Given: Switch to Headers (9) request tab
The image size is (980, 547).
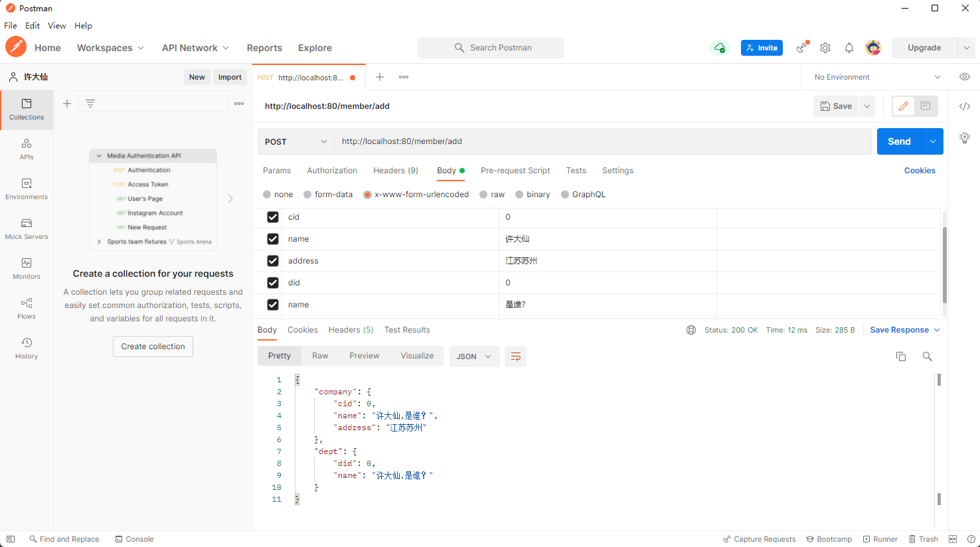Looking at the screenshot, I should pos(396,171).
